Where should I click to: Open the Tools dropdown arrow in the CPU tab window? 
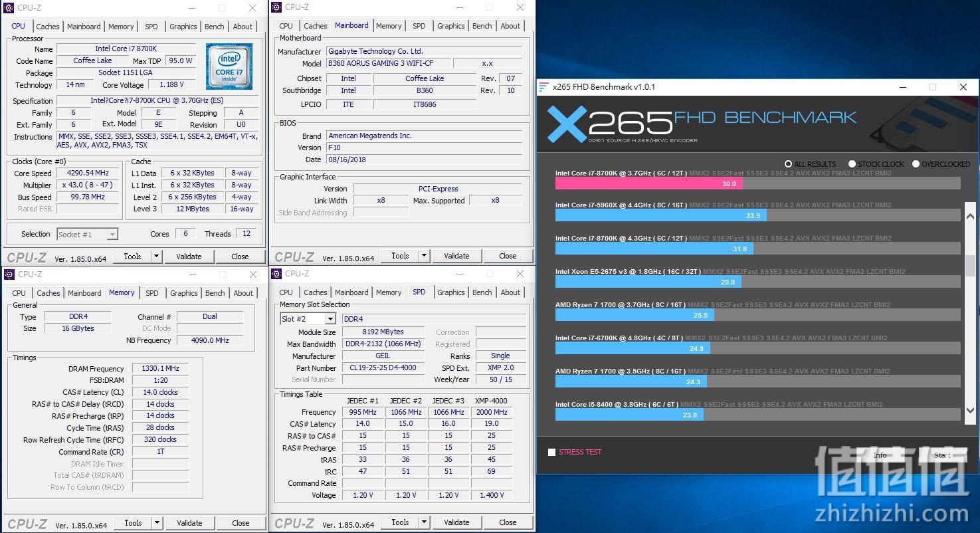pos(156,257)
